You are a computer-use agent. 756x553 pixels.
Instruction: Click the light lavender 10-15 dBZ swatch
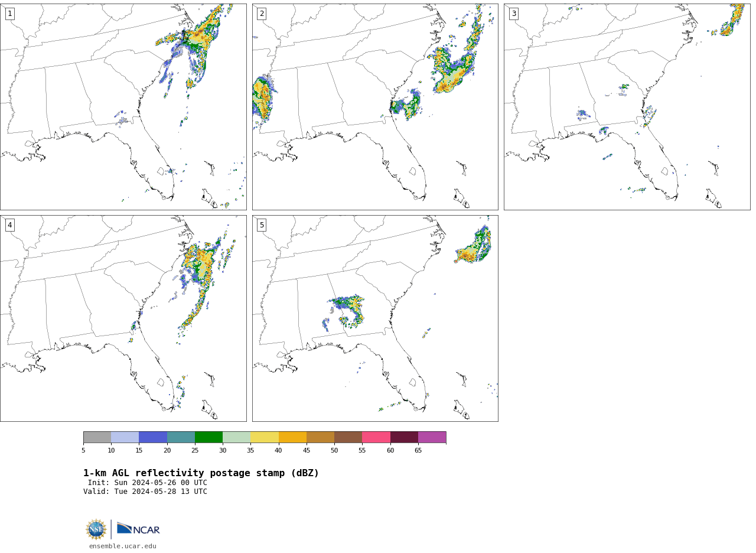tap(125, 437)
